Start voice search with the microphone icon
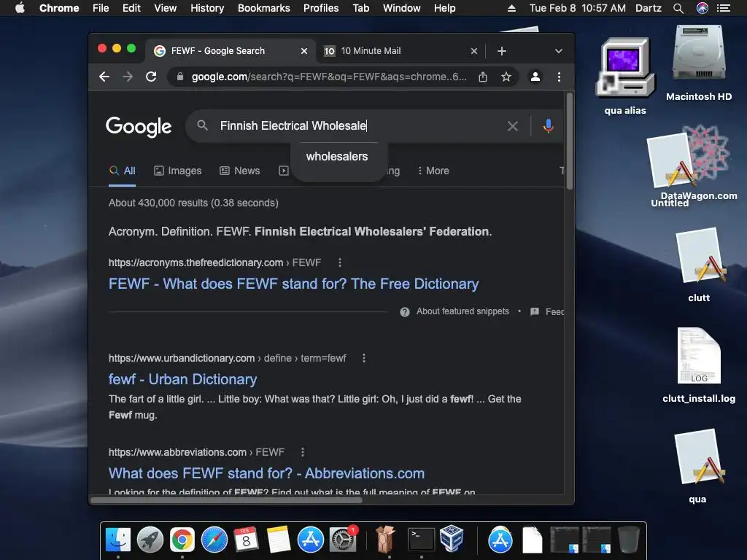The width and height of the screenshot is (747, 560). (549, 126)
